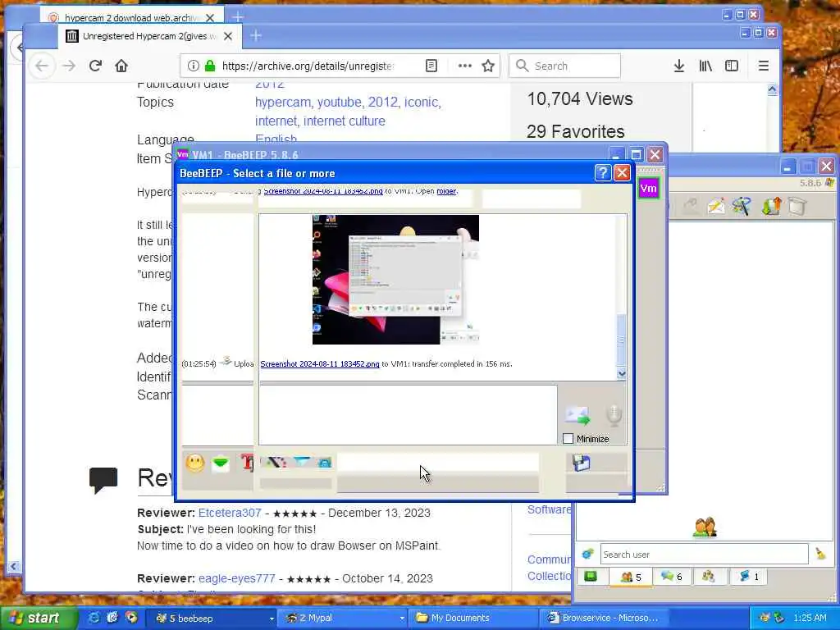Click the globe icon left of Search user
Screen dimensions: 840x630
(587, 554)
